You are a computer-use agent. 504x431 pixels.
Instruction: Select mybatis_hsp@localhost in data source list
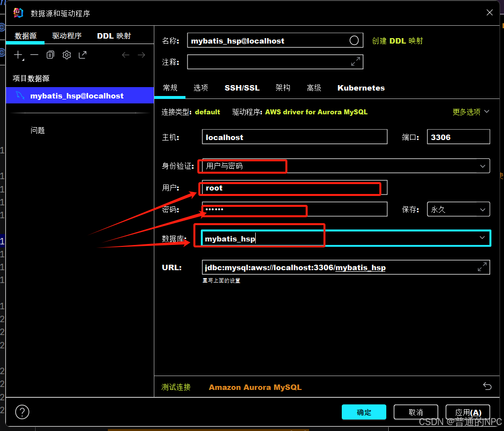80,96
